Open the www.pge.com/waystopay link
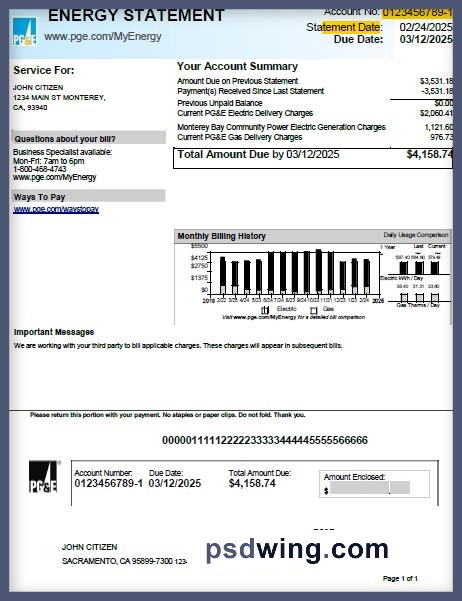Image resolution: width=462 pixels, height=601 pixels. click(x=56, y=209)
